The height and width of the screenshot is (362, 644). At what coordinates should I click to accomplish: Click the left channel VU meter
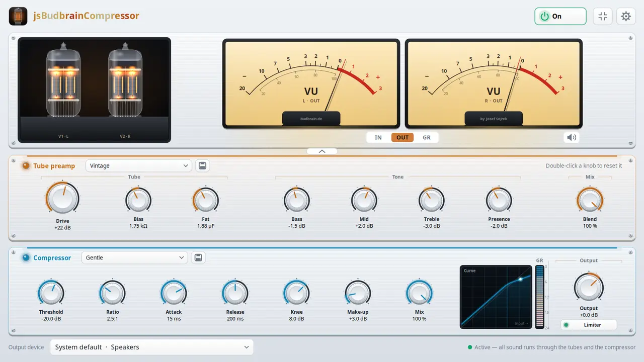coord(311,83)
